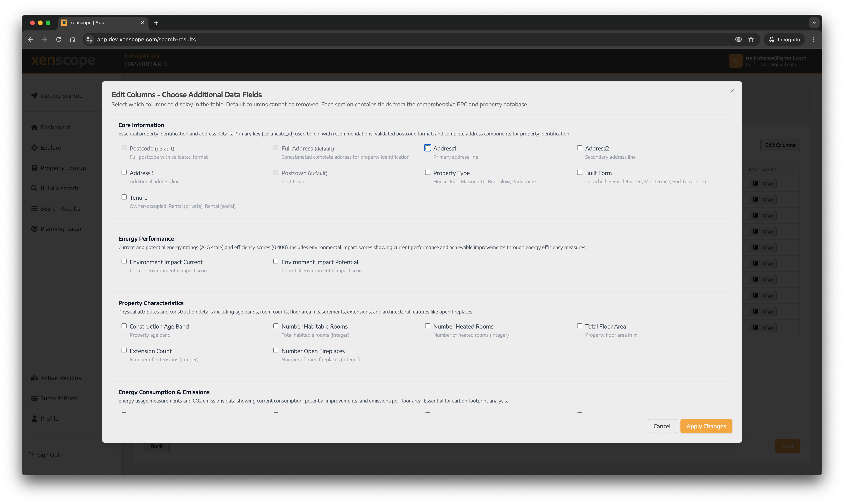
Task: Click the Cancel button
Action: tap(662, 426)
